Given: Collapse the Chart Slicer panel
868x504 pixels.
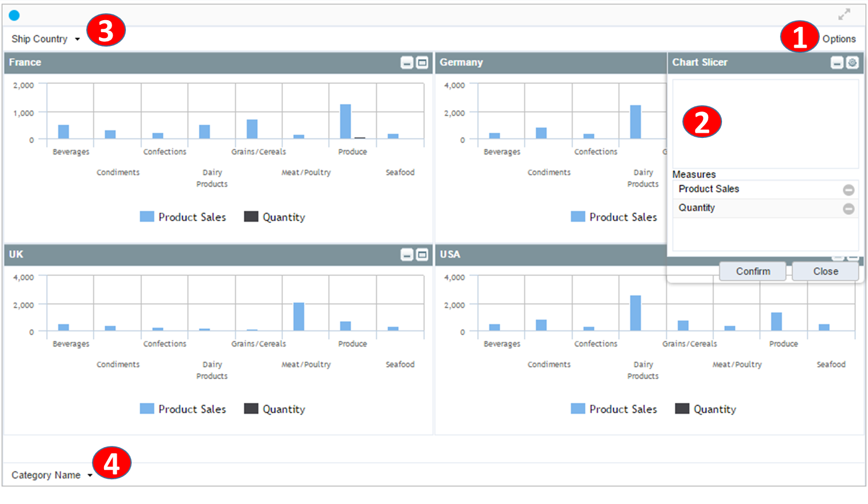Looking at the screenshot, I should (x=837, y=63).
